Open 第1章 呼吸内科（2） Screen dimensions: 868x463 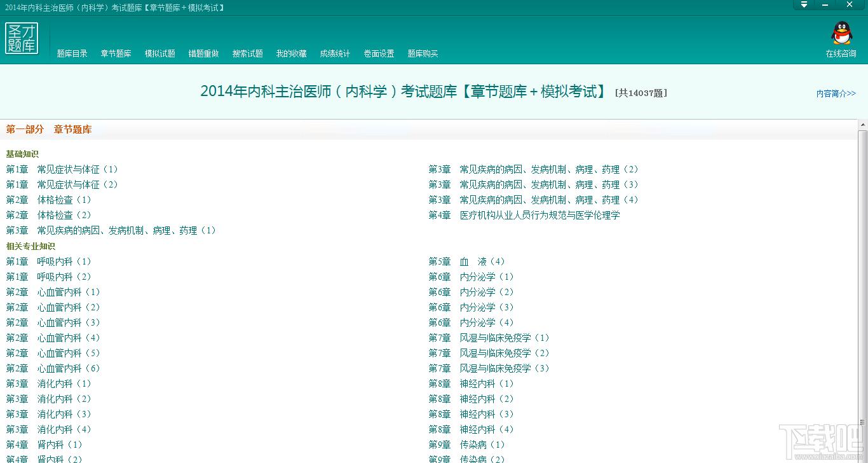click(x=49, y=277)
